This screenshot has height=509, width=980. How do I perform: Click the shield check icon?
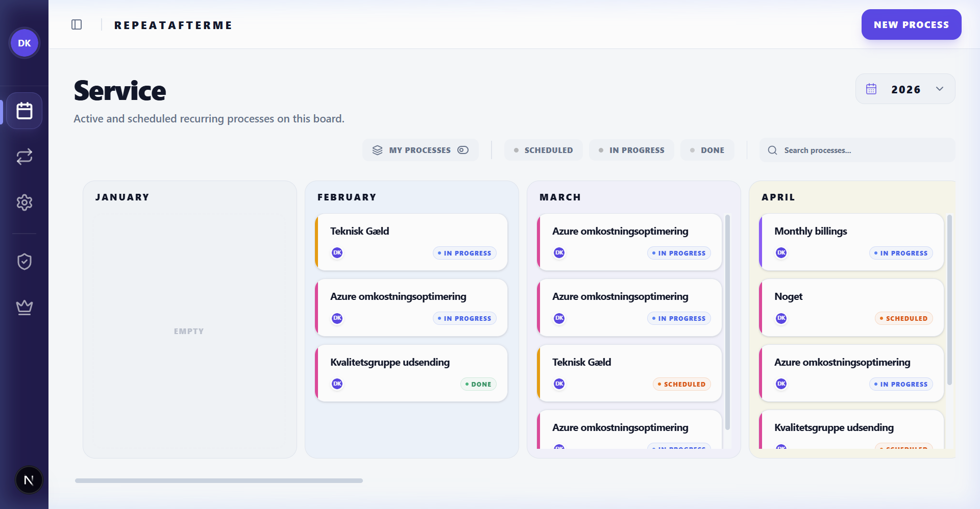(x=24, y=262)
